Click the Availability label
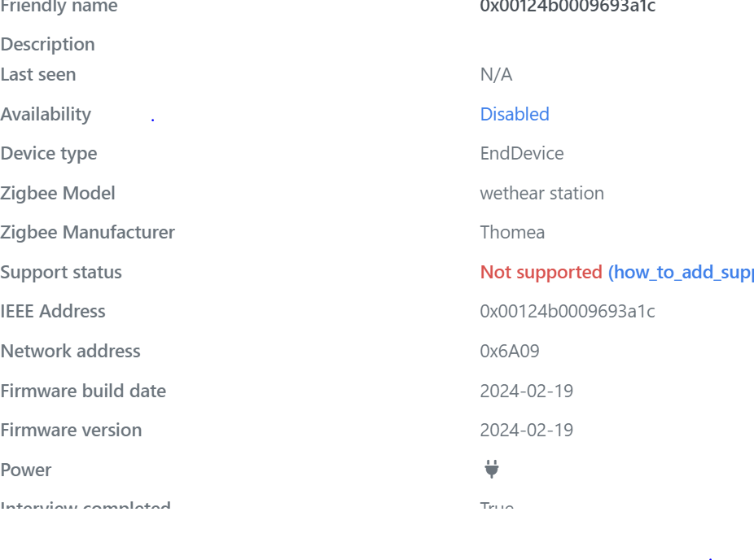The height and width of the screenshot is (560, 754). coord(46,114)
